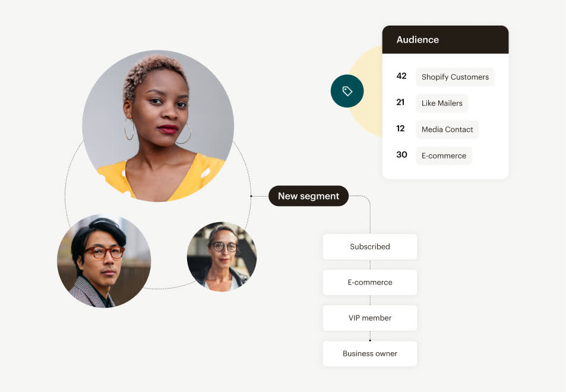The width and height of the screenshot is (566, 392).
Task: Click the count 21 beside Like Mailers
Action: point(400,103)
